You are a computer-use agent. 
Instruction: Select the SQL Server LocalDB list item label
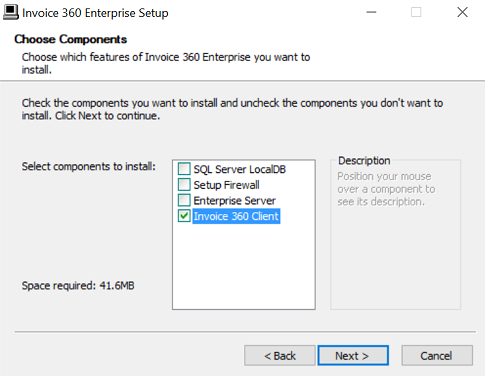pos(240,169)
